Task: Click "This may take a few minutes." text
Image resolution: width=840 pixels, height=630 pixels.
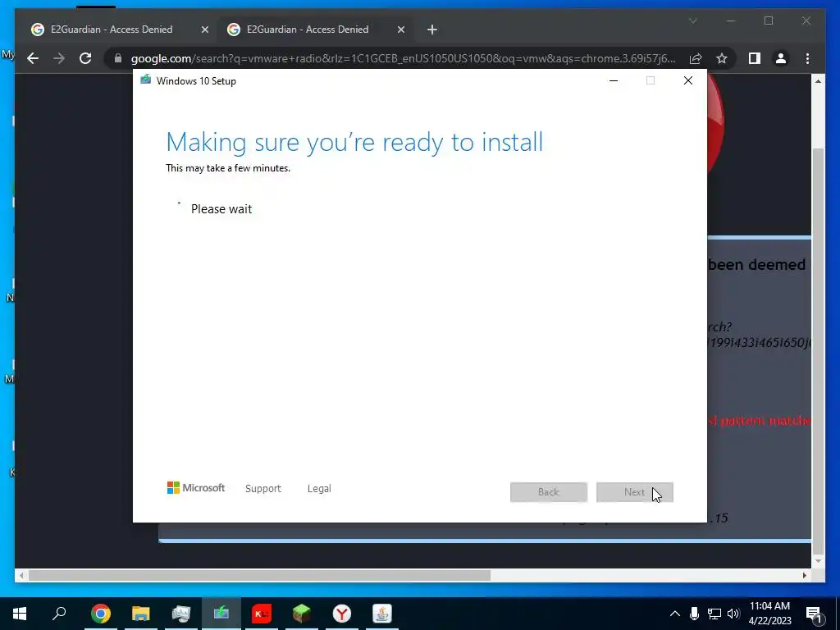Action: click(x=228, y=168)
